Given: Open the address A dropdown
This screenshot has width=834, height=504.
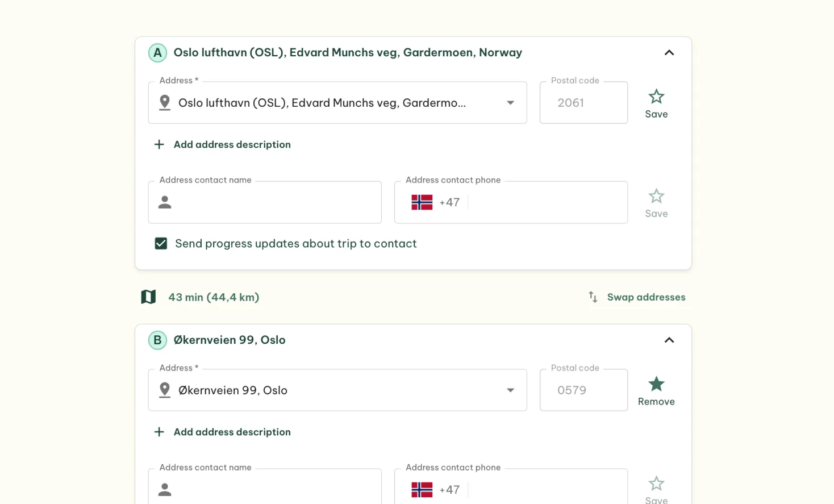Looking at the screenshot, I should [510, 102].
